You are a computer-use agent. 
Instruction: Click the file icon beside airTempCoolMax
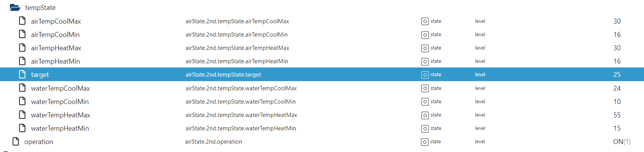(23, 21)
